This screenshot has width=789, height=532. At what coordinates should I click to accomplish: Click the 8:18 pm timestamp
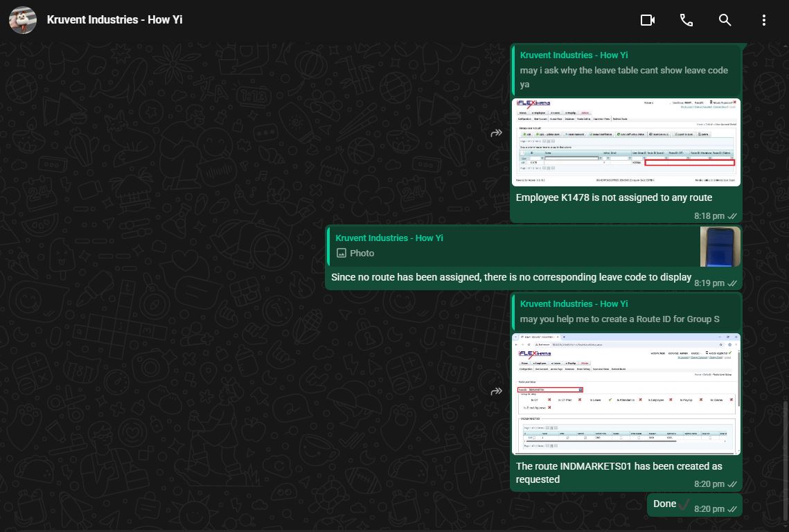pyautogui.click(x=709, y=216)
